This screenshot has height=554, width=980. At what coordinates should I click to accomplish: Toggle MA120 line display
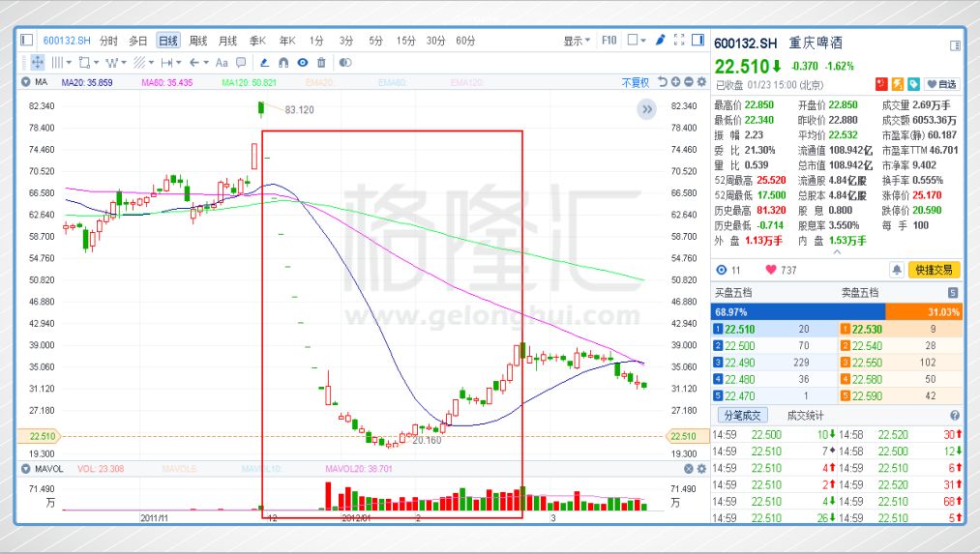coord(250,82)
